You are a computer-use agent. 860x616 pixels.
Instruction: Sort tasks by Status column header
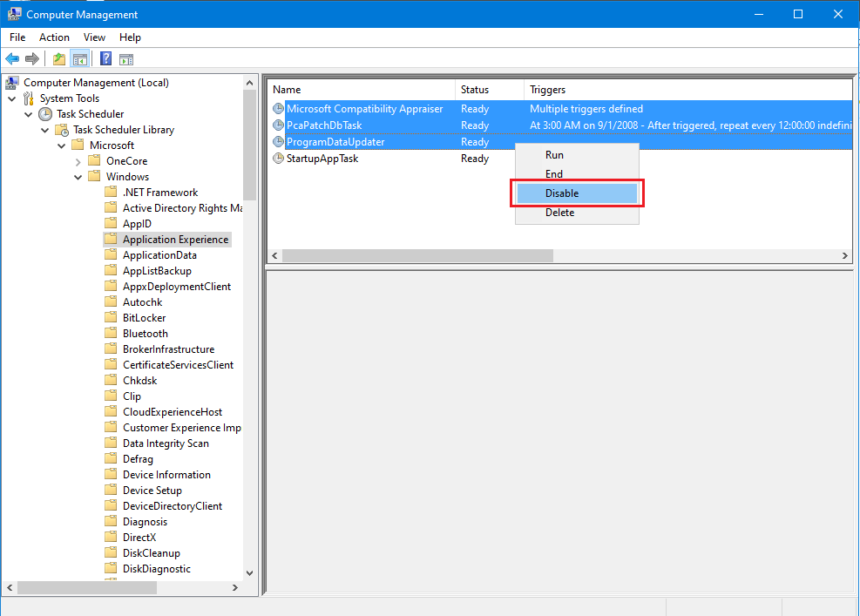(x=490, y=90)
